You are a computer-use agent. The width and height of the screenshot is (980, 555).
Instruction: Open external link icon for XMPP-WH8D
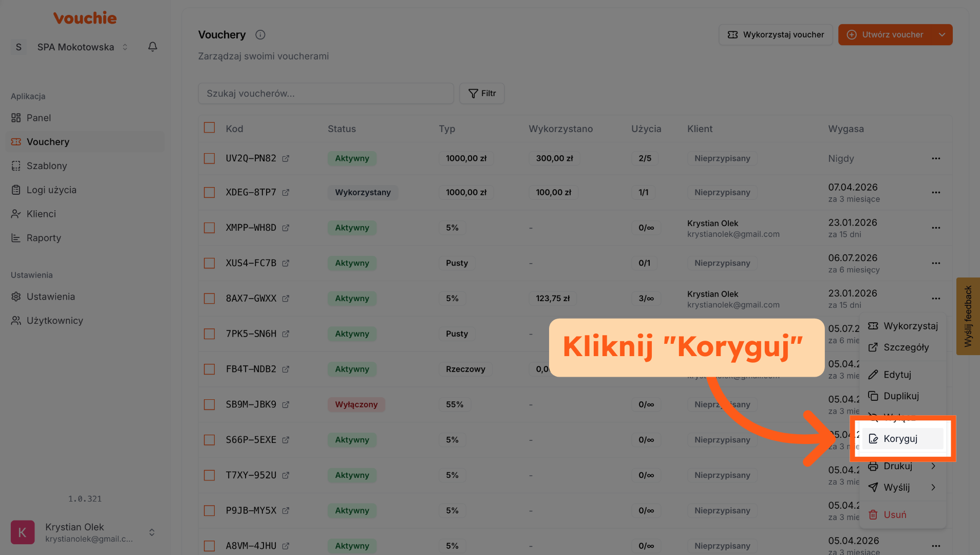coord(286,228)
